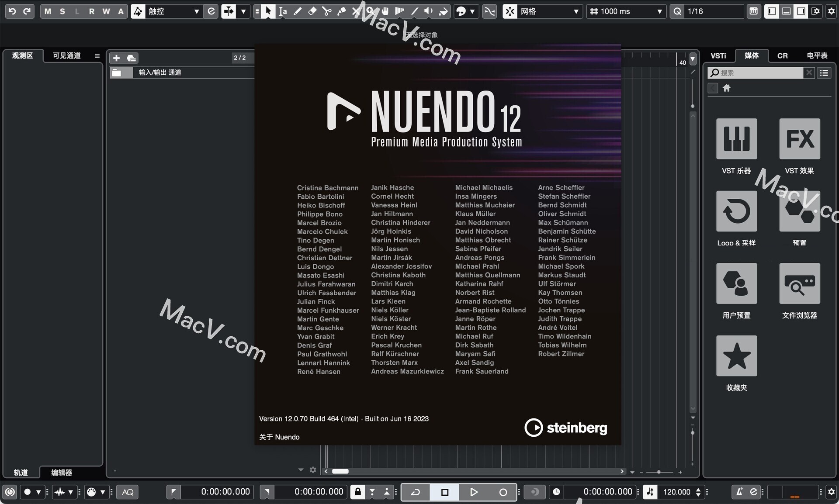Screen dimensions: 839x504
Task: Click the media home icon
Action: click(x=726, y=88)
